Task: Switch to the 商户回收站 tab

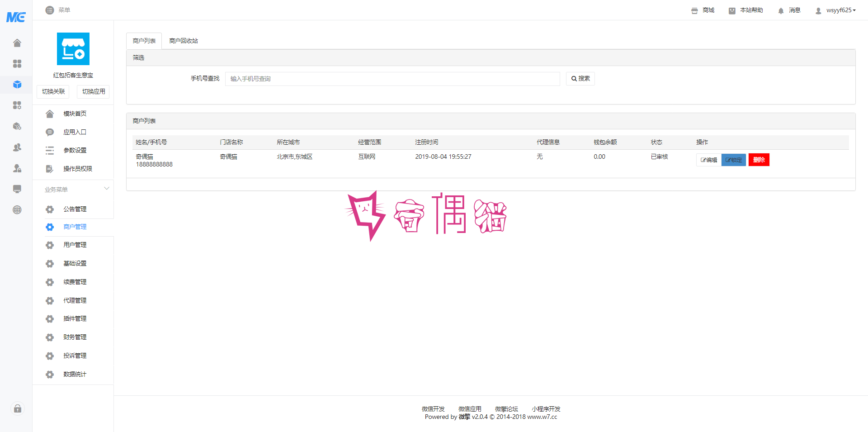Action: 184,41
